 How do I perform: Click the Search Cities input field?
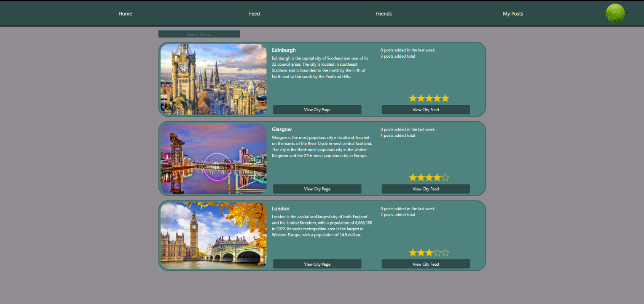pyautogui.click(x=199, y=34)
